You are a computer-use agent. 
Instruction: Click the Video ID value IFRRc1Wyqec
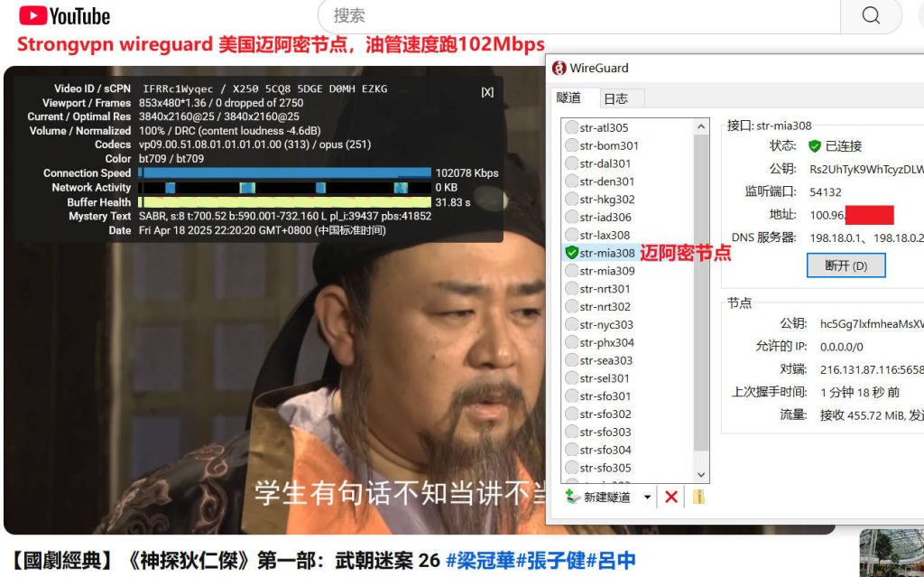point(178,88)
